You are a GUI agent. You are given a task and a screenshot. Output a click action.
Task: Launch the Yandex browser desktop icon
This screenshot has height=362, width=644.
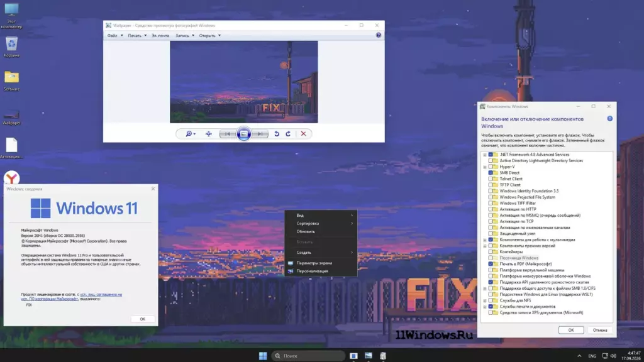click(x=12, y=178)
